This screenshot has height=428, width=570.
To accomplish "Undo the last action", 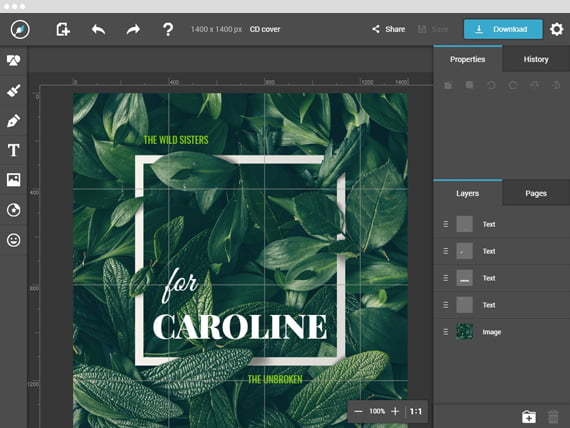I will click(98, 29).
